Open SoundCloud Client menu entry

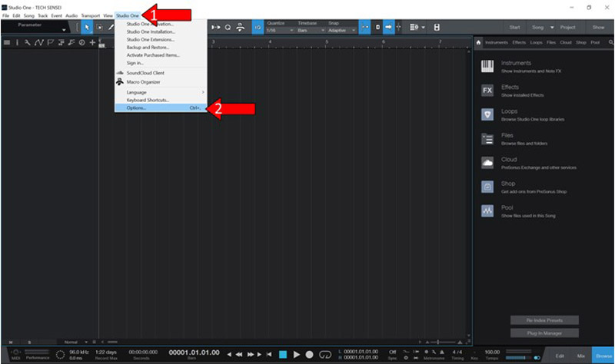point(161,73)
